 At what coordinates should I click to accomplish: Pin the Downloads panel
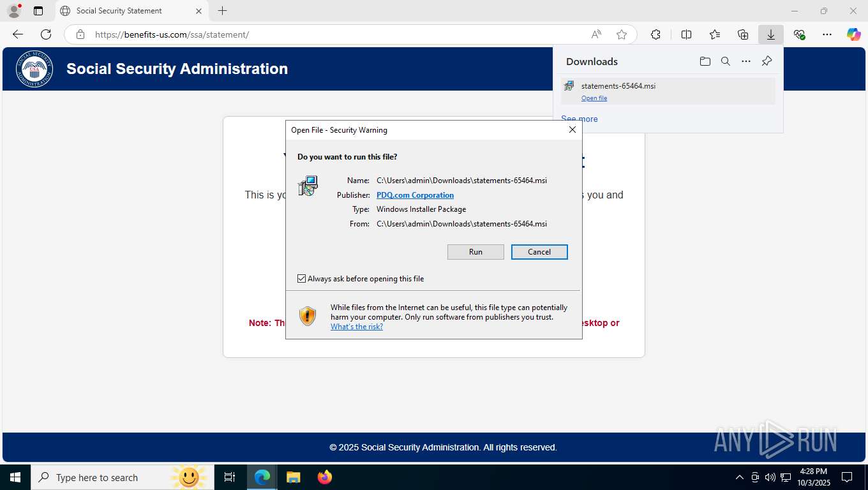(767, 61)
